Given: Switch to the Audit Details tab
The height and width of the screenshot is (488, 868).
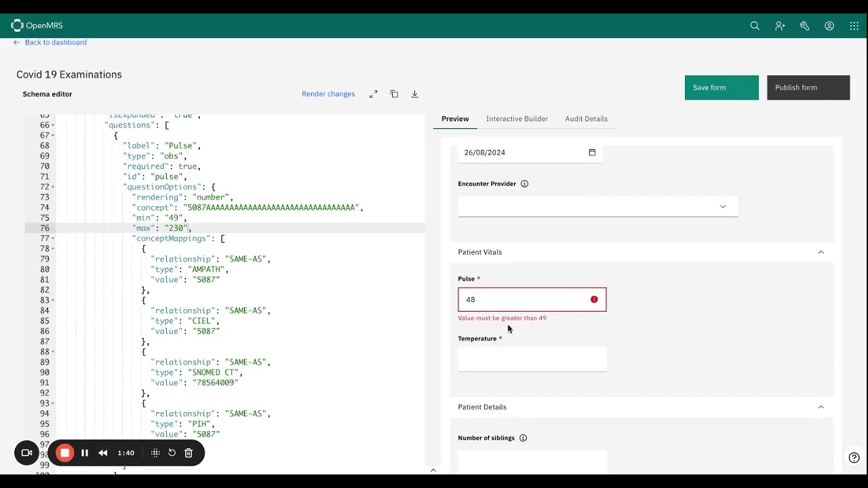Looking at the screenshot, I should pyautogui.click(x=586, y=119).
